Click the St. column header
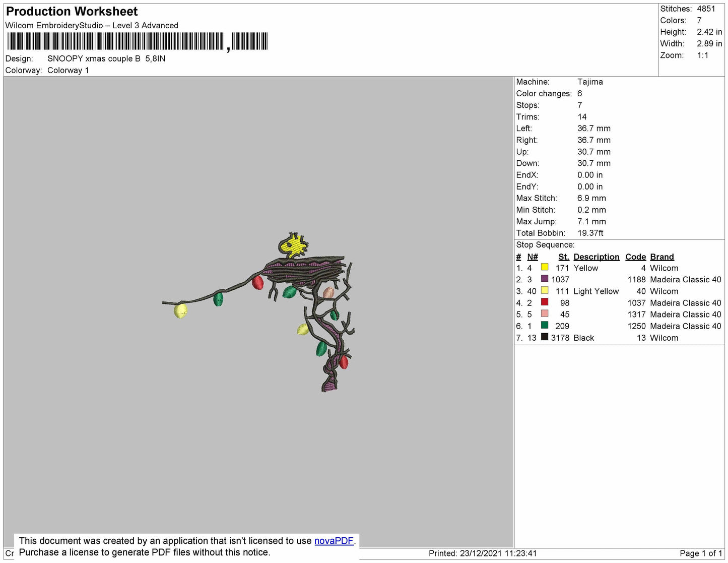The height and width of the screenshot is (563, 728). tap(564, 257)
